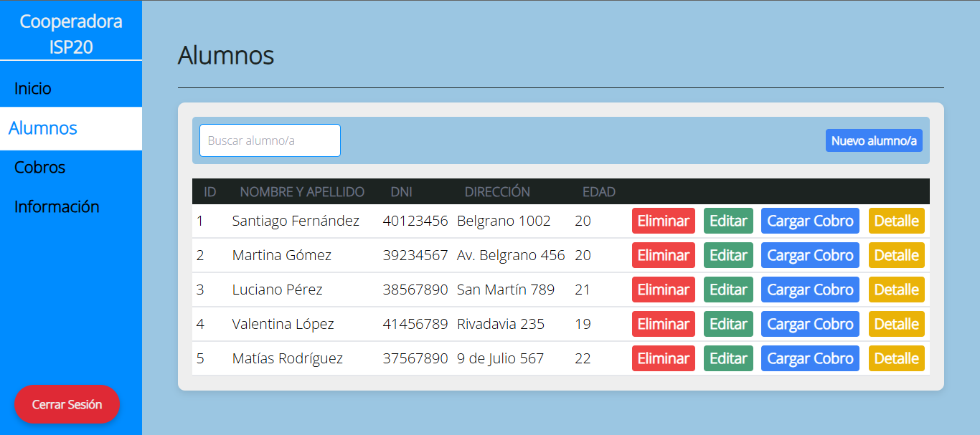Open Detalle for Luciano Pérez
This screenshot has width=980, height=435.
897,290
